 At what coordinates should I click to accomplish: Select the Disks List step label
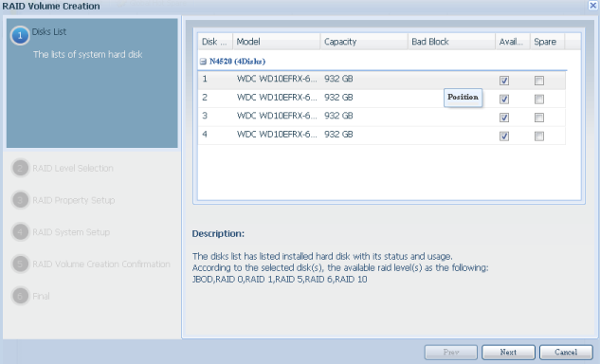49,32
